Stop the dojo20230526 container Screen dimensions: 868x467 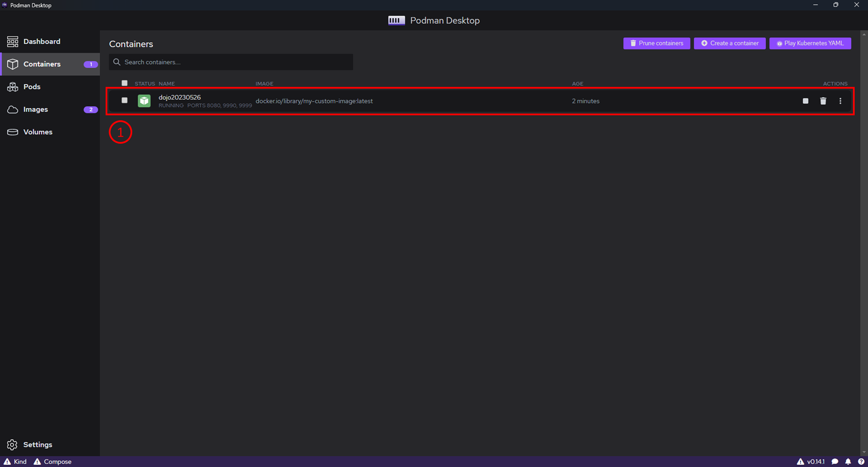pyautogui.click(x=806, y=101)
